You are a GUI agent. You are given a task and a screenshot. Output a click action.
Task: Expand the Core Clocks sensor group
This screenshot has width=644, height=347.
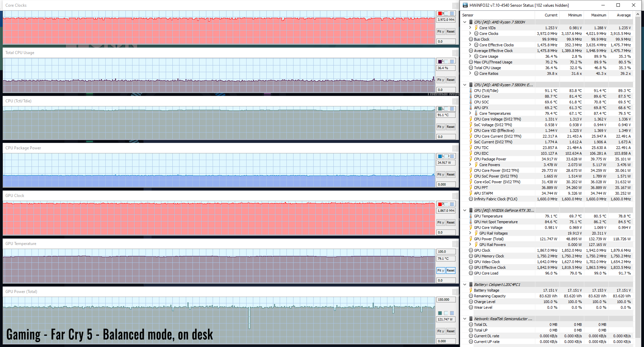tap(470, 34)
